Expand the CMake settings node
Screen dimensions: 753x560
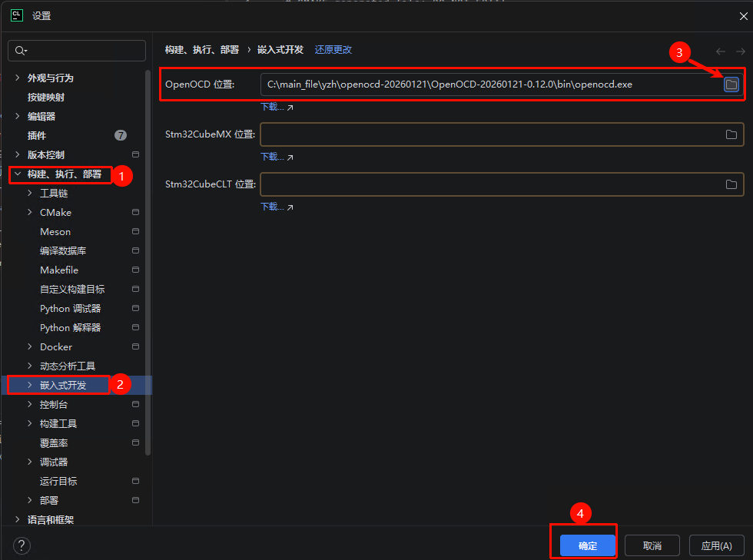pyautogui.click(x=30, y=213)
